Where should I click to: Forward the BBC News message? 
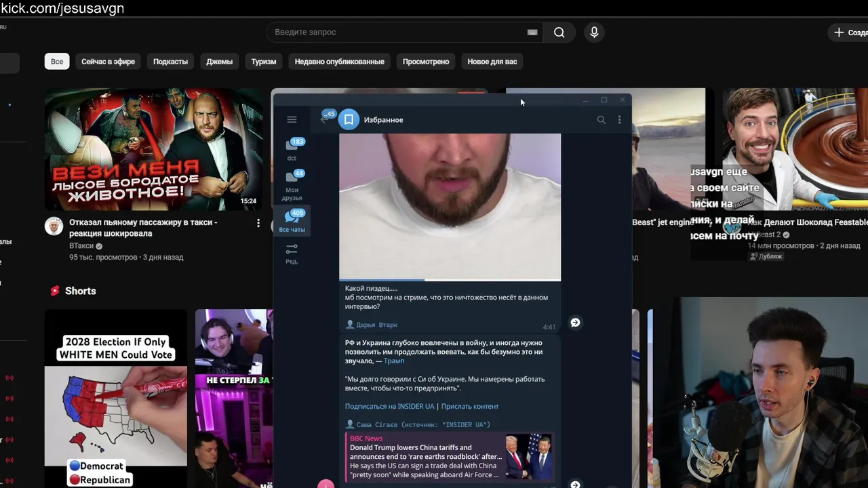(x=575, y=485)
